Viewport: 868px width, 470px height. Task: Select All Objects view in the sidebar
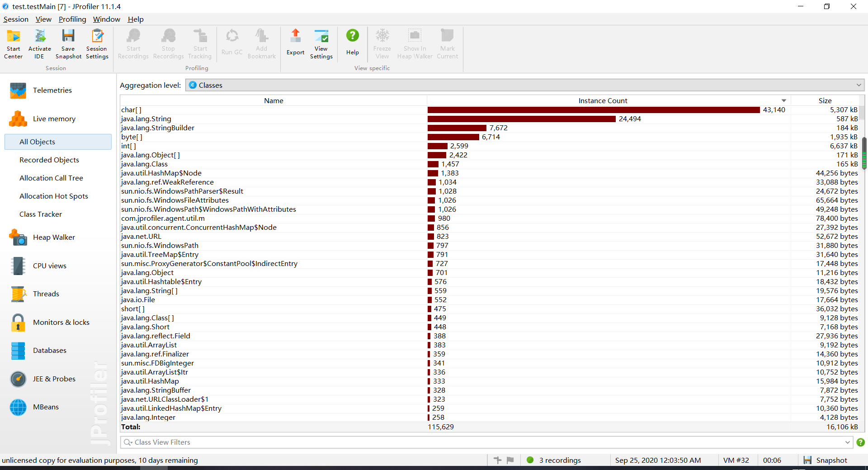click(x=58, y=142)
